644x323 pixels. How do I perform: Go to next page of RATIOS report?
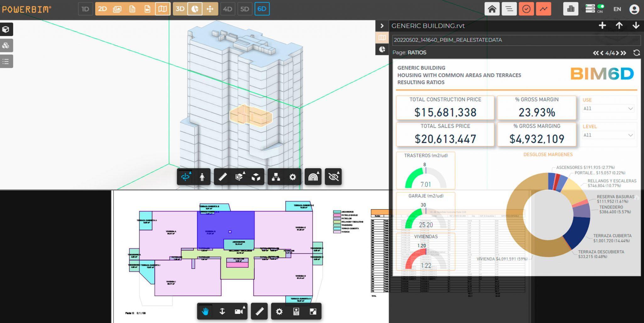[x=617, y=53]
